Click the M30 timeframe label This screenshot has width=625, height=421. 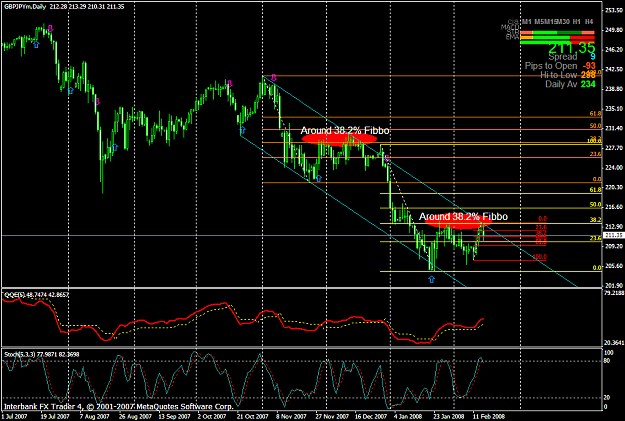563,22
